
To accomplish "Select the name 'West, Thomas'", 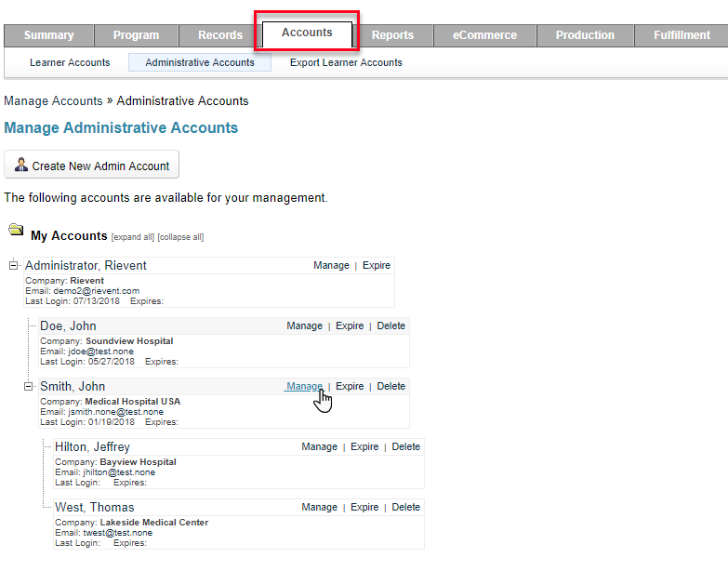I will point(95,507).
